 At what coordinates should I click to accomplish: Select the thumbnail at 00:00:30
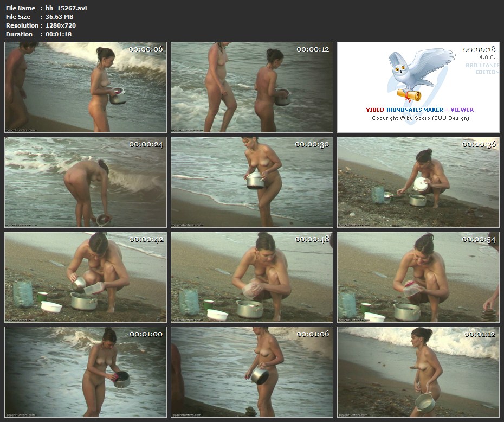tap(252, 182)
